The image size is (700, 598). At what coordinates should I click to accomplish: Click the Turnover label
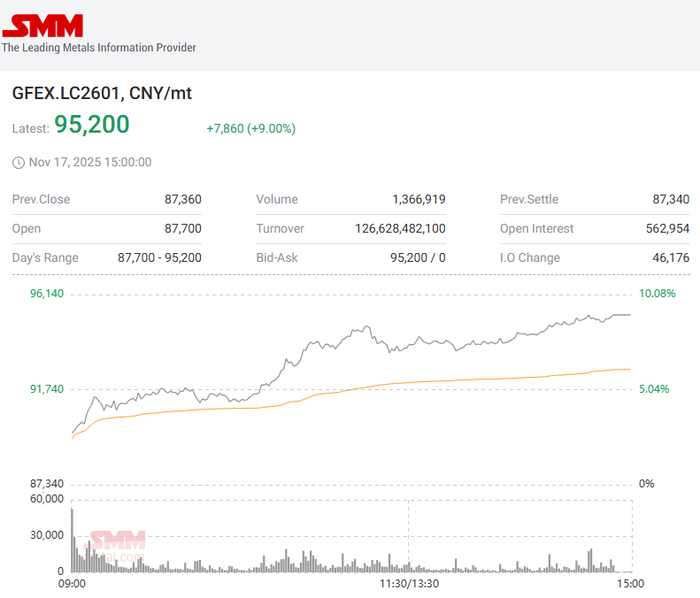point(280,228)
